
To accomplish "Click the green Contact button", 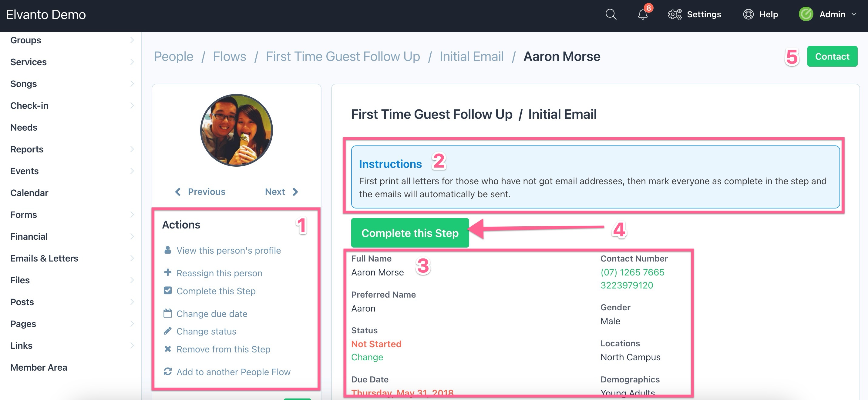I will 832,56.
